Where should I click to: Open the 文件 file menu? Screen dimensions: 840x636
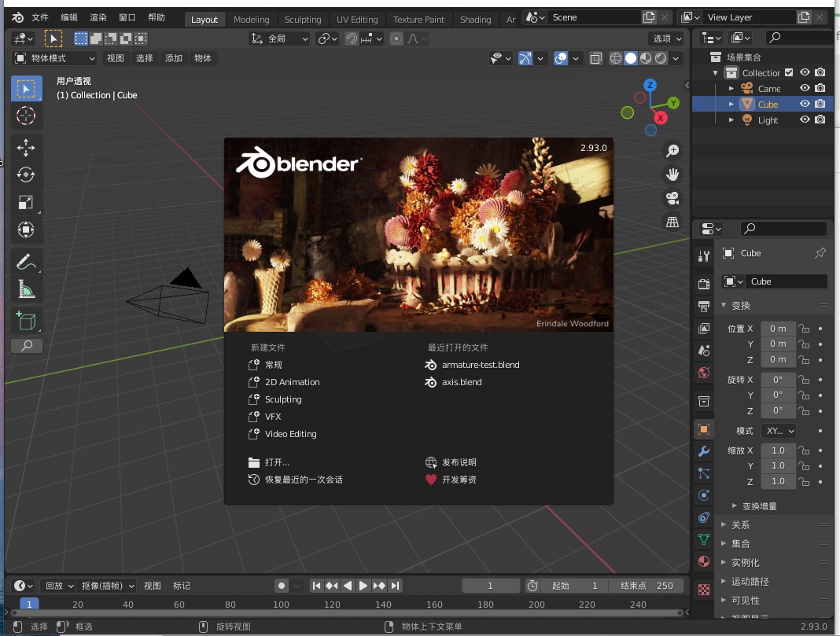(39, 17)
